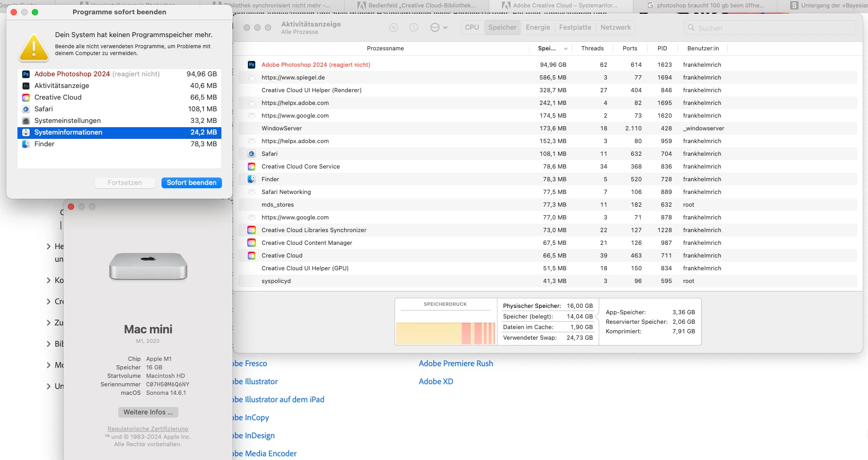Click the www.spiegel.de process page icon
The width and height of the screenshot is (868, 460).
252,77
